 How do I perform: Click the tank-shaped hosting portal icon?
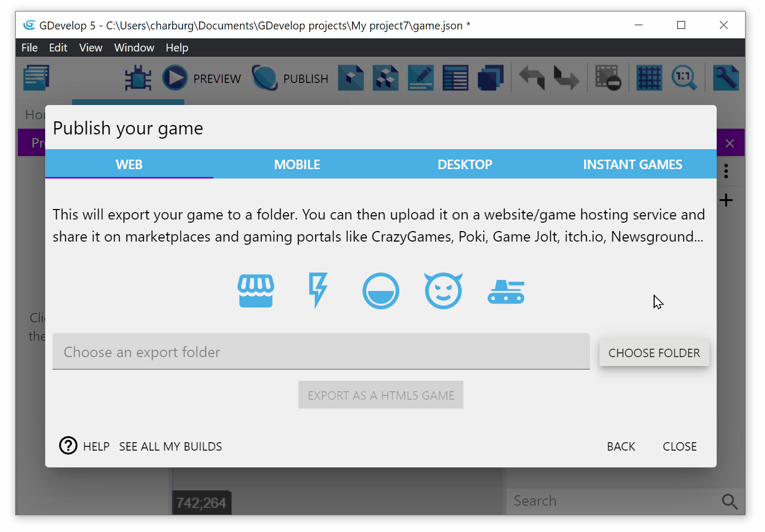click(x=506, y=291)
